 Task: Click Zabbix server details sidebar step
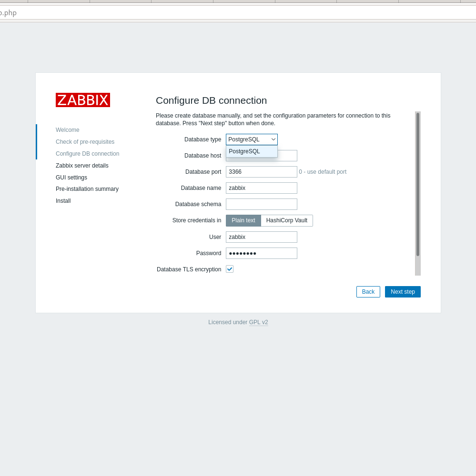click(82, 166)
